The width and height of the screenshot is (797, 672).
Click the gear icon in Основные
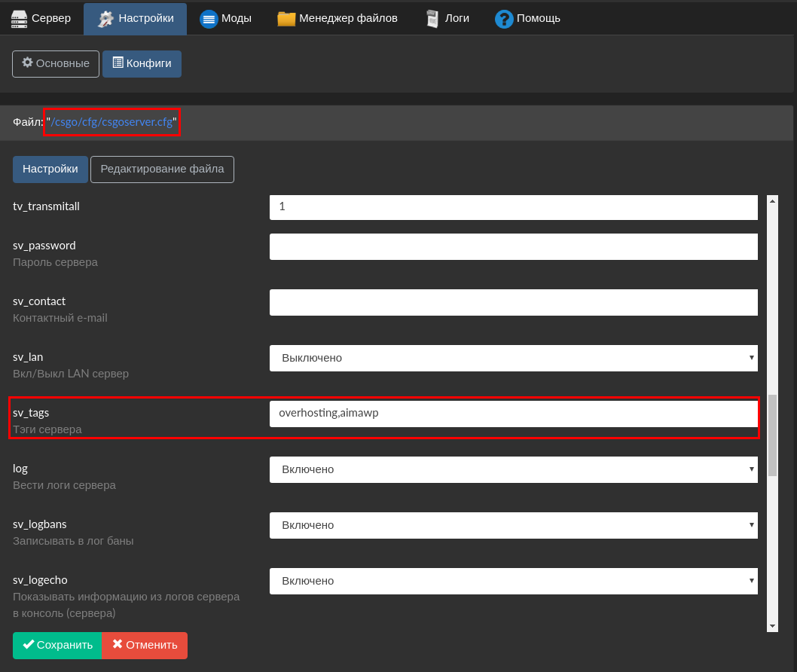pyautogui.click(x=27, y=63)
